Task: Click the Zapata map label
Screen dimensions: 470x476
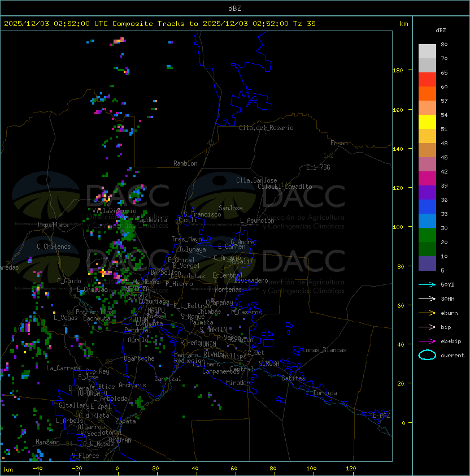Action: coord(125,421)
